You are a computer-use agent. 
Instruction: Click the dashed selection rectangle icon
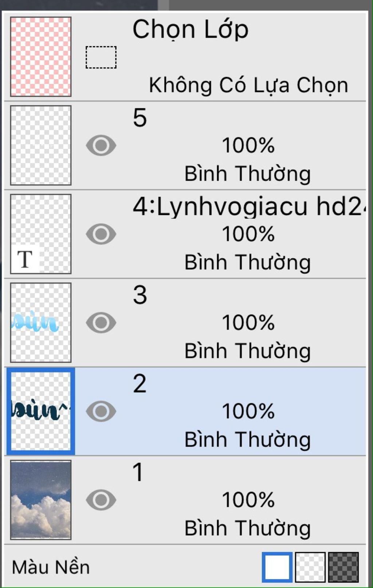click(101, 57)
